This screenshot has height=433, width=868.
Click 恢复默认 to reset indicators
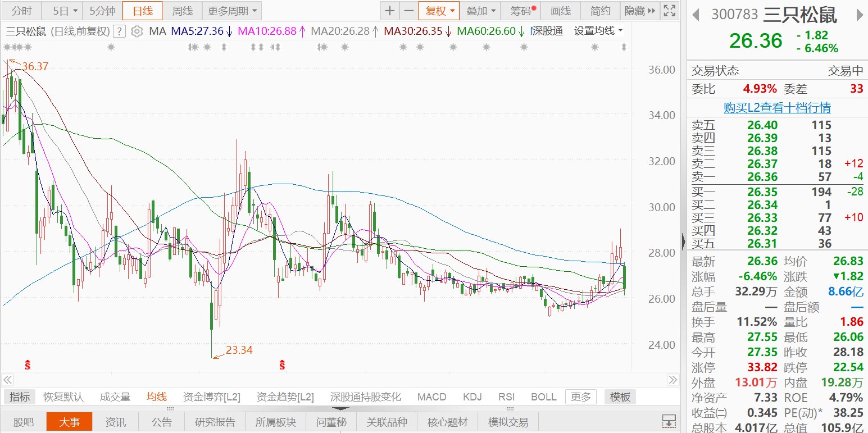pyautogui.click(x=63, y=397)
